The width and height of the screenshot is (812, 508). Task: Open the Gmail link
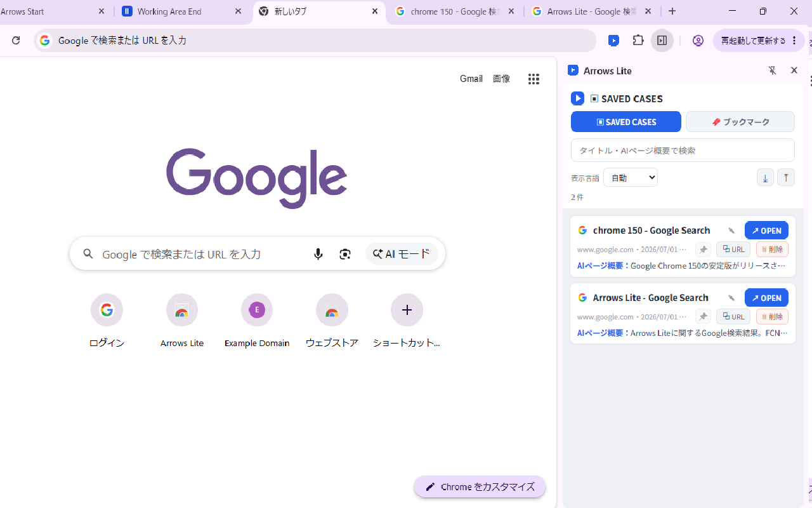(471, 79)
